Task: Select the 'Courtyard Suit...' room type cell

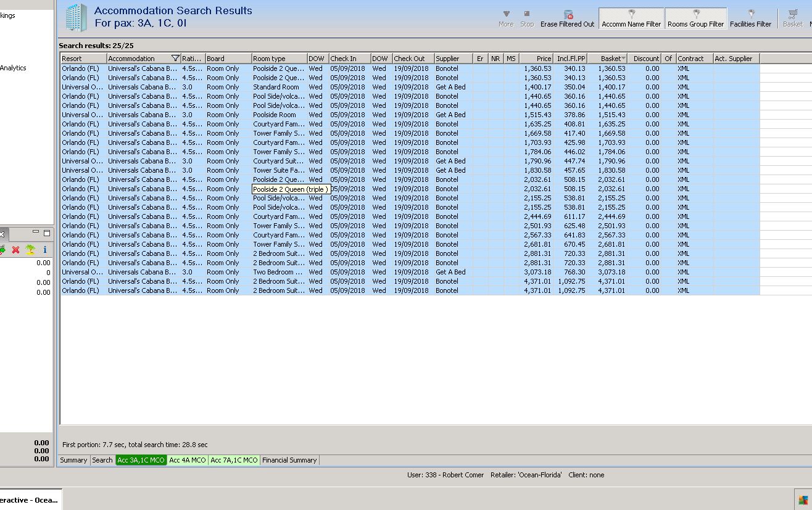Action: tap(279, 161)
